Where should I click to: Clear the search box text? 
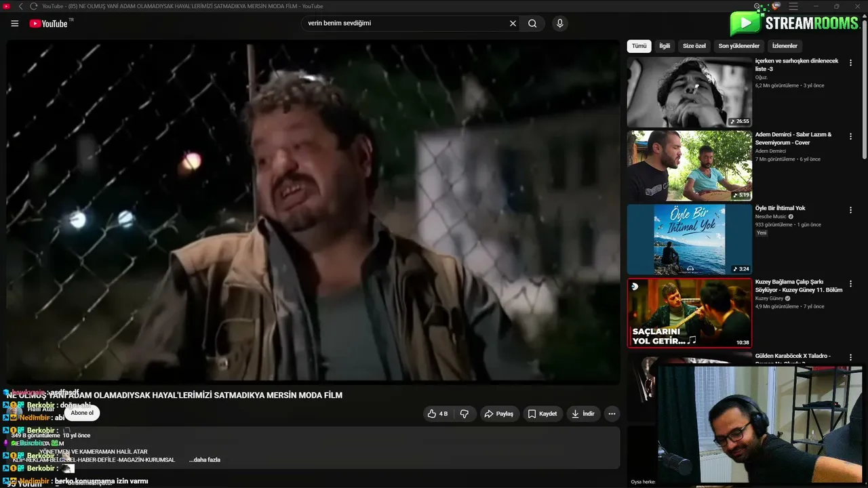513,24
